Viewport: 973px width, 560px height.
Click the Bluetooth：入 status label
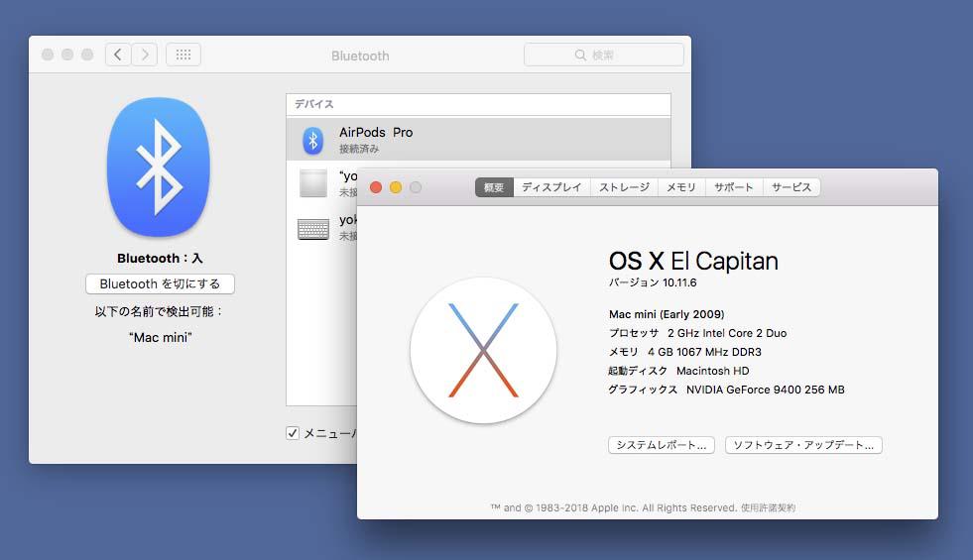tap(160, 258)
